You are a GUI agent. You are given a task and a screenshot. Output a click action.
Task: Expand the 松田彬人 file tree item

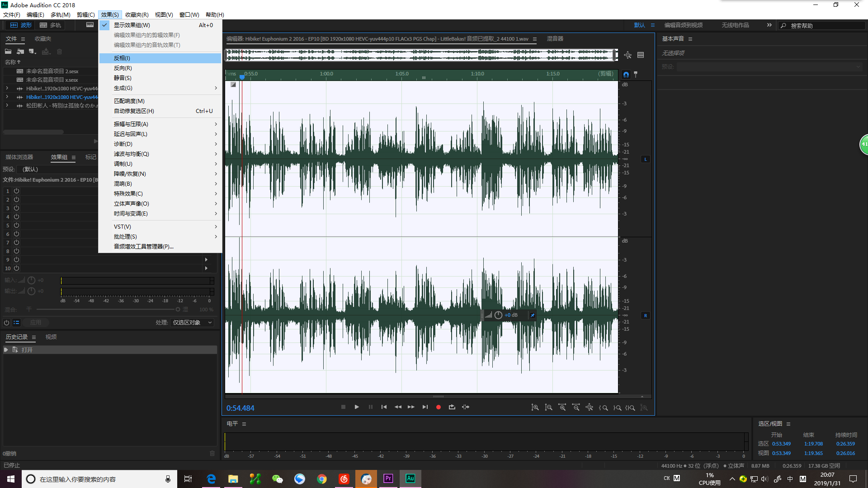[x=7, y=106]
